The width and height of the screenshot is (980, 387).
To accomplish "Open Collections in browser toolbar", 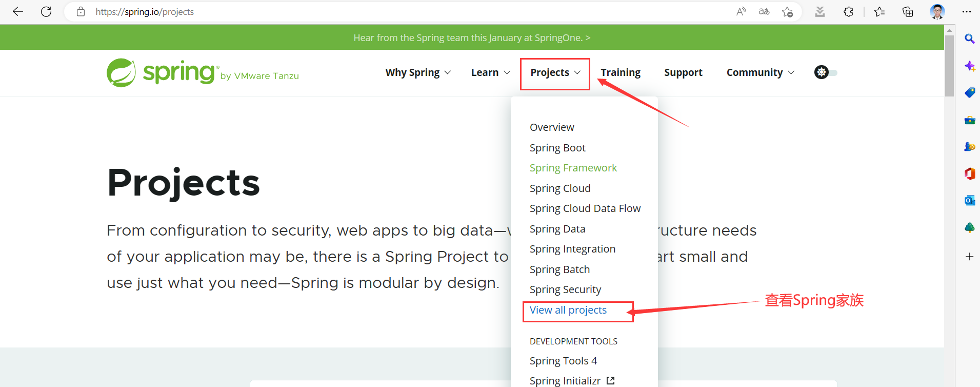I will (908, 11).
